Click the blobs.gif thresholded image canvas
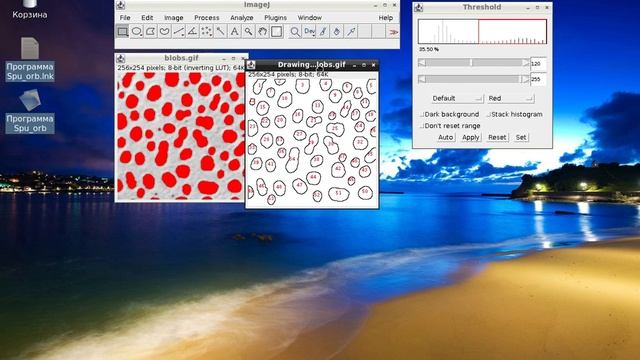 [181, 136]
